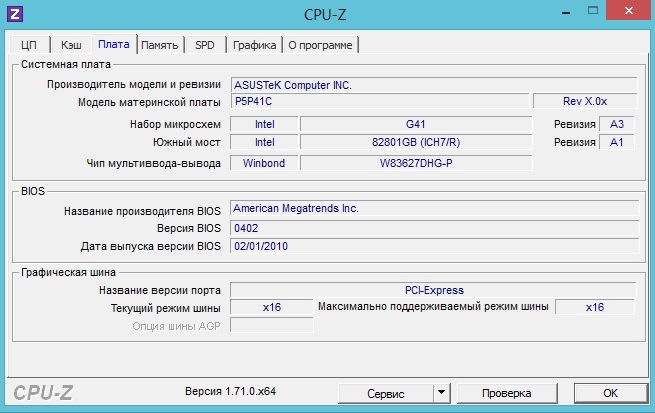
Task: Click the maximum supported bus mode x16 value
Action: click(595, 307)
